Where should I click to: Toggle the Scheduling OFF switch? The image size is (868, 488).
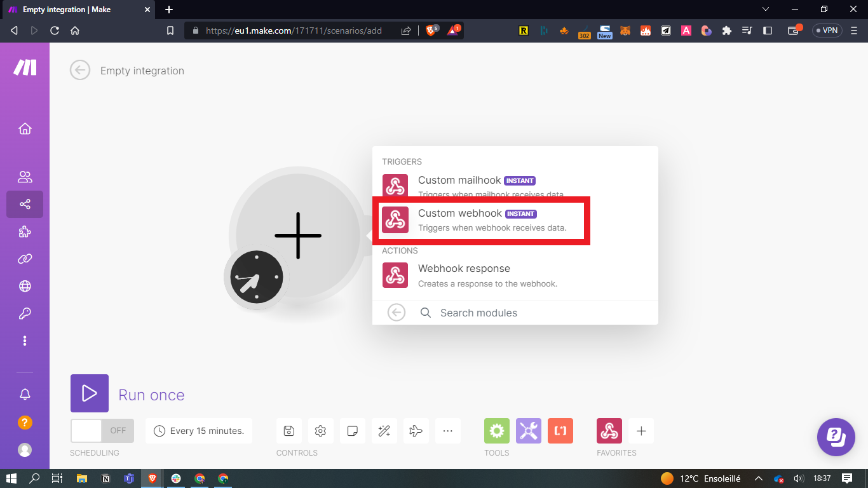(x=102, y=430)
